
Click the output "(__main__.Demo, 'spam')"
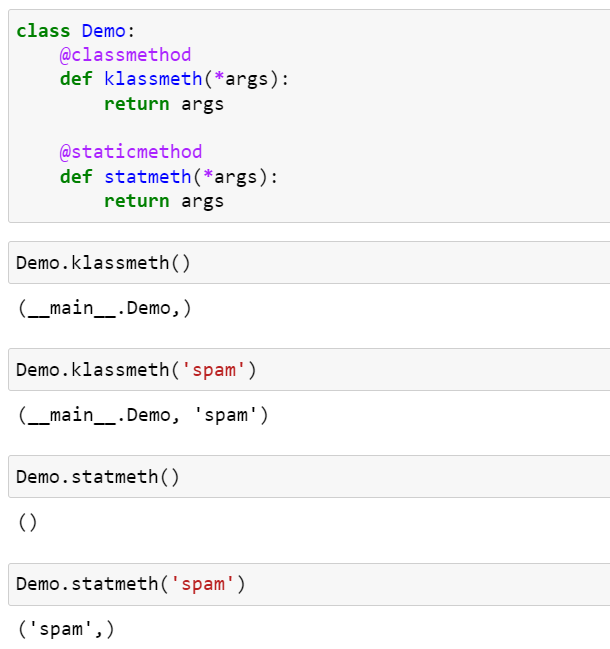tap(143, 415)
